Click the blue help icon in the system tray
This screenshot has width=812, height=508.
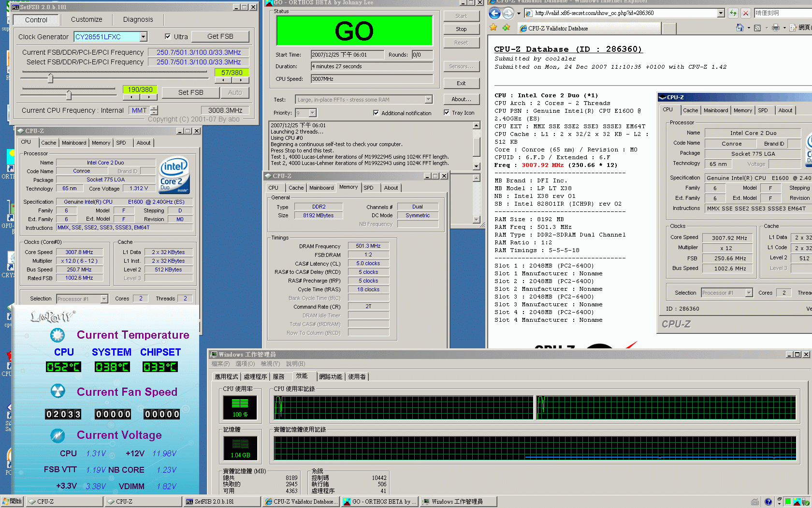(x=768, y=502)
